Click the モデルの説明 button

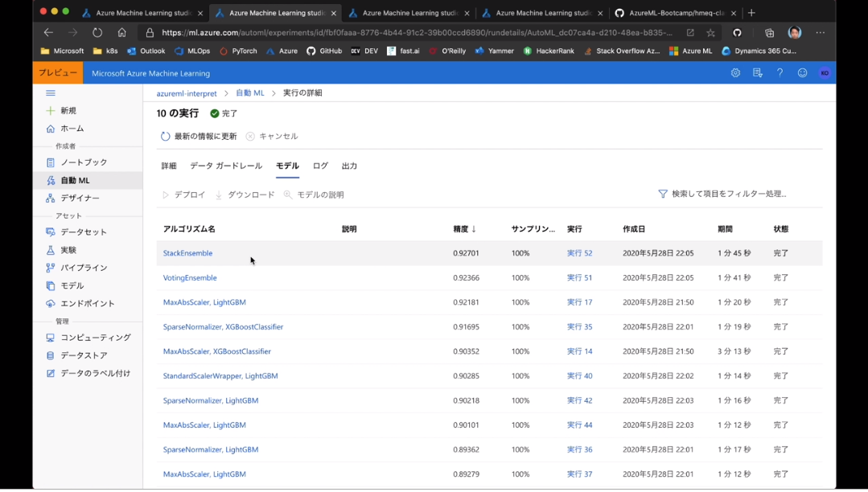click(314, 195)
